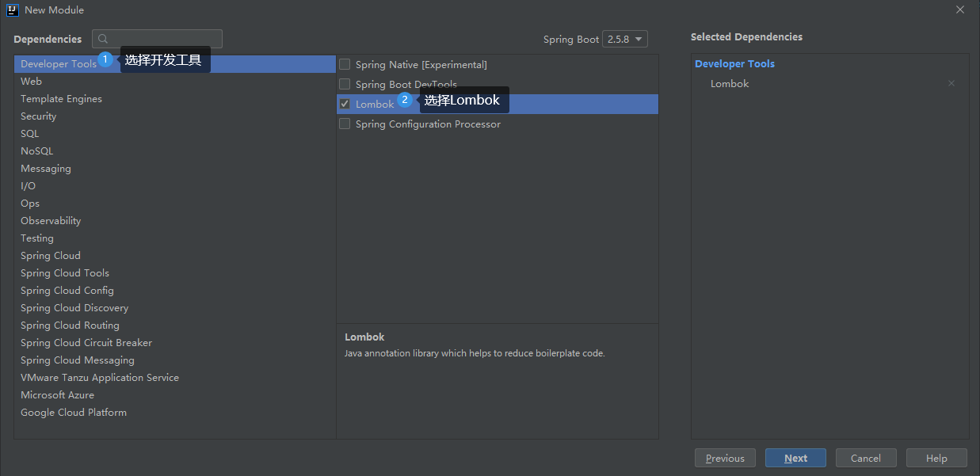
Task: Click the Previous button
Action: [x=725, y=458]
